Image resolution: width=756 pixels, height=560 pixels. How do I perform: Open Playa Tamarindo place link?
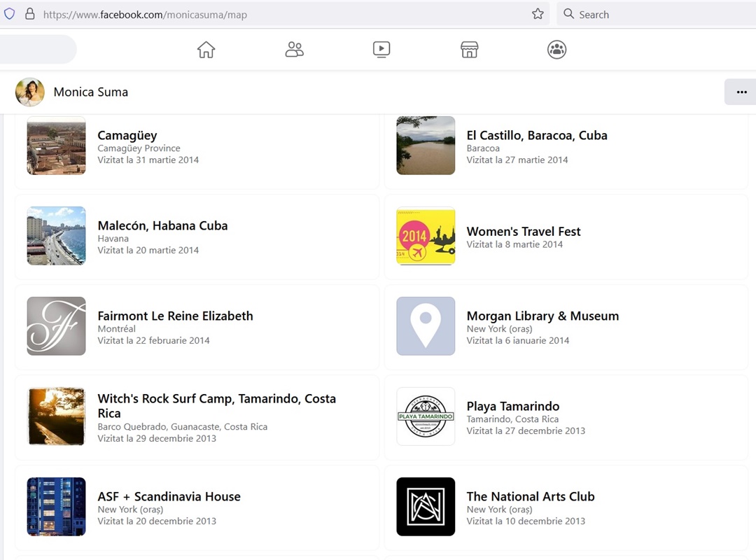pos(512,406)
